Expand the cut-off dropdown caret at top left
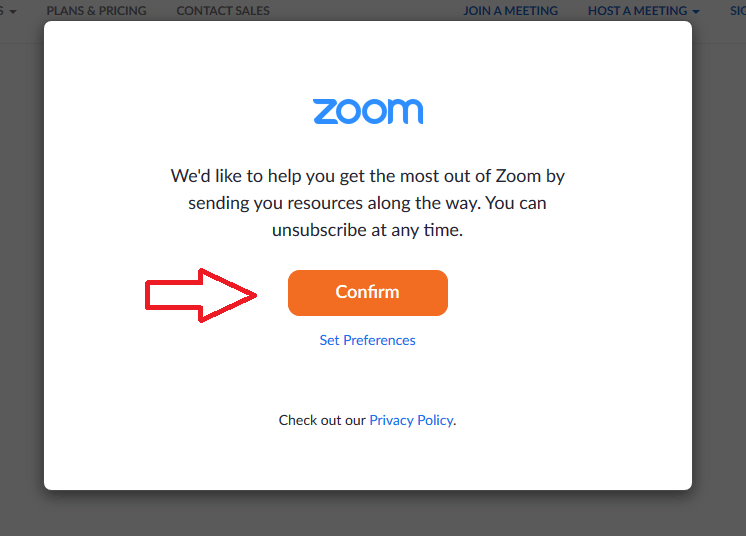This screenshot has width=746, height=536. [x=13, y=11]
